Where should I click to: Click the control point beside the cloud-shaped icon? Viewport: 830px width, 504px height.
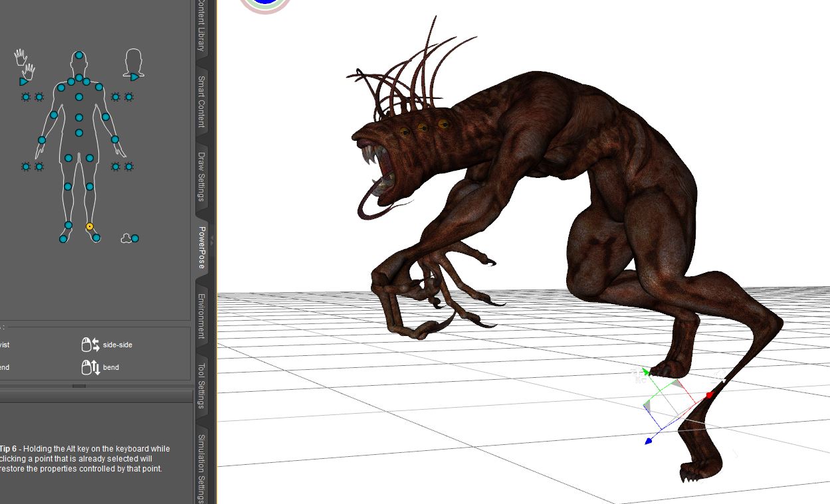coord(135,238)
